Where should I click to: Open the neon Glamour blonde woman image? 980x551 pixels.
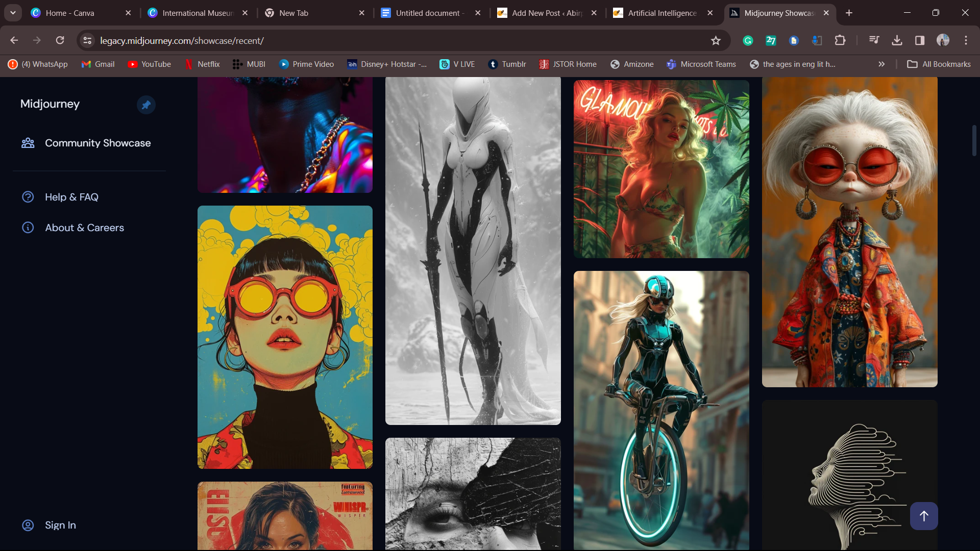[x=661, y=169]
